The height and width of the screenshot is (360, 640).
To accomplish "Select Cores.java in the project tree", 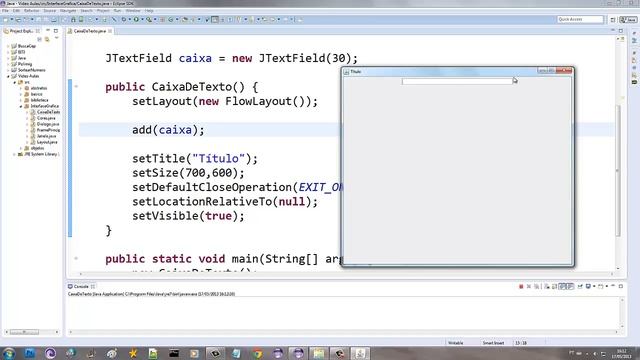I will pyautogui.click(x=46, y=118).
